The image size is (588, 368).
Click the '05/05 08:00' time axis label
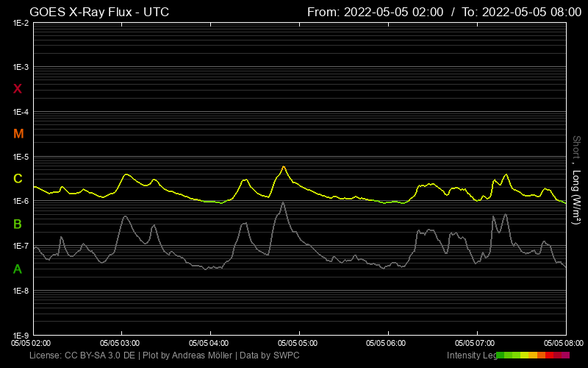coord(564,343)
